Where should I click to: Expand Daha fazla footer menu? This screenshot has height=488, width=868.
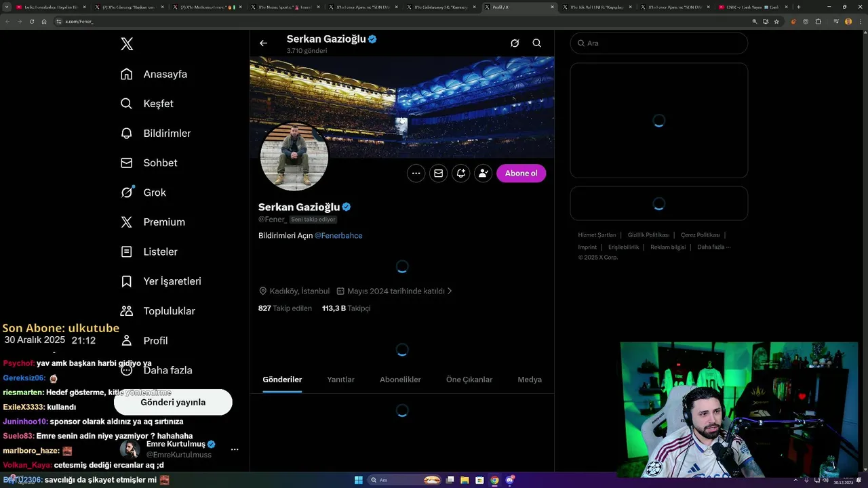coord(713,247)
